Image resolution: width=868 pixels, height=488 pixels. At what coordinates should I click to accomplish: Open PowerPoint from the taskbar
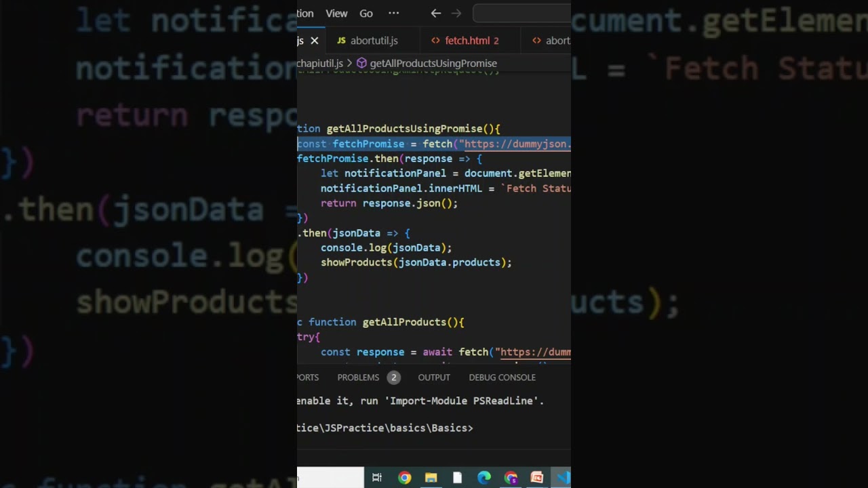(x=537, y=478)
